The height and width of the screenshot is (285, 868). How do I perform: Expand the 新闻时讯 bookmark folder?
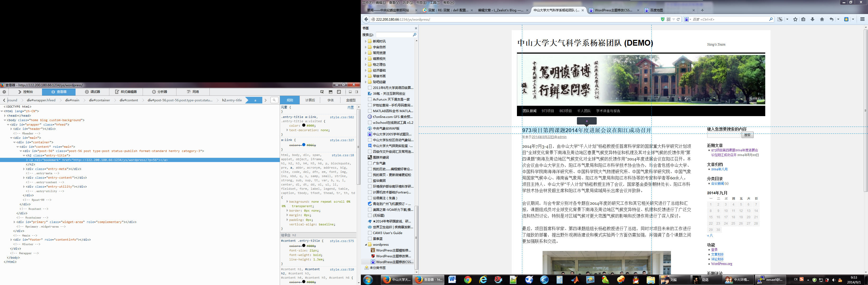coord(366,41)
